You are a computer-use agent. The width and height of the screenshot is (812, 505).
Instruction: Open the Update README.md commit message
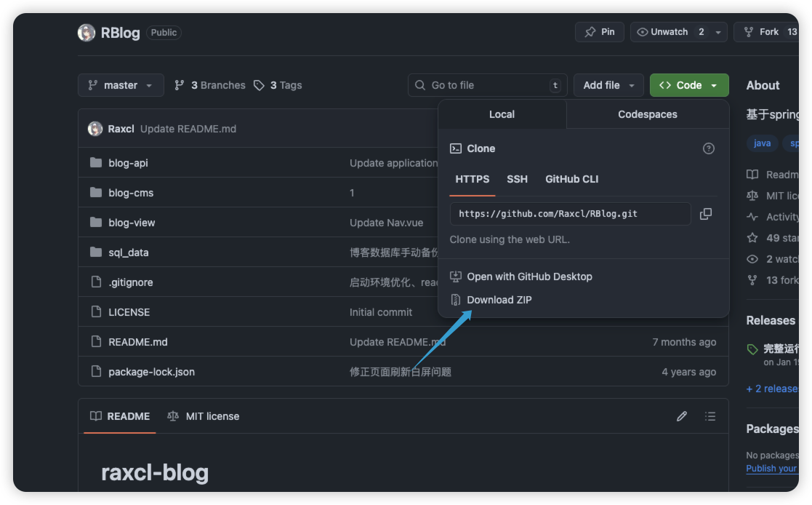coord(188,129)
